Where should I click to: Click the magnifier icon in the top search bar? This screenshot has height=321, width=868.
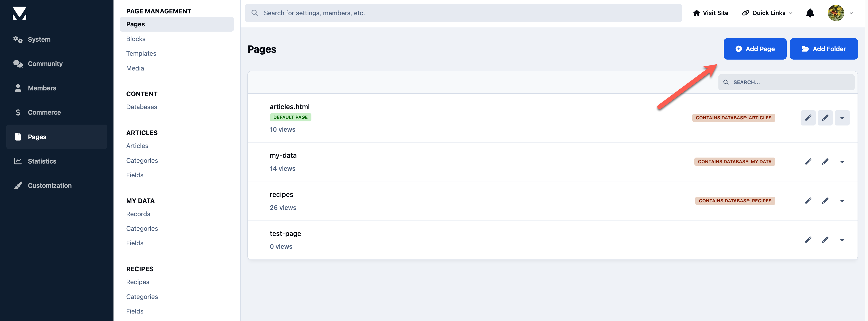(255, 13)
